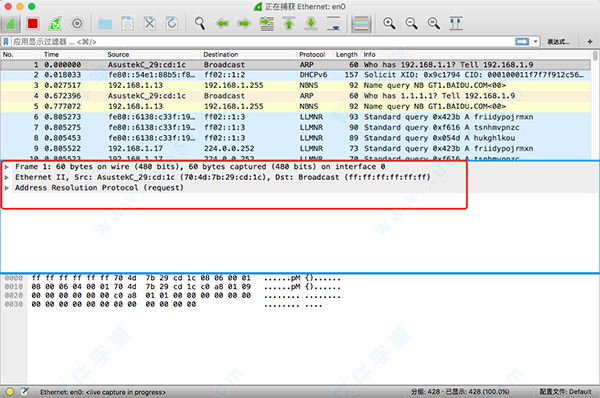Select packet 5 NBNS at 0.777072
This screenshot has width=600, height=398.
coord(296,106)
